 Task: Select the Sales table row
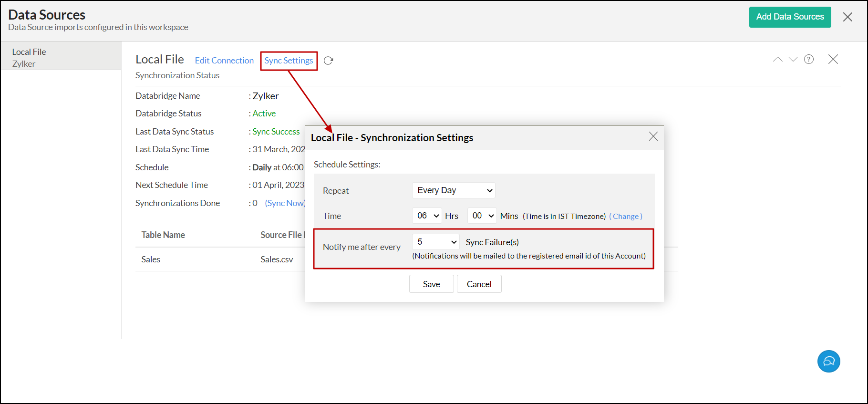tap(151, 259)
